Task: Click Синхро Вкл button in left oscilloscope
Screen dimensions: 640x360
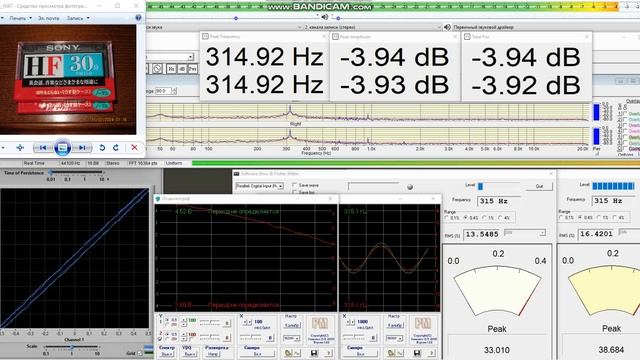Action: click(257, 354)
